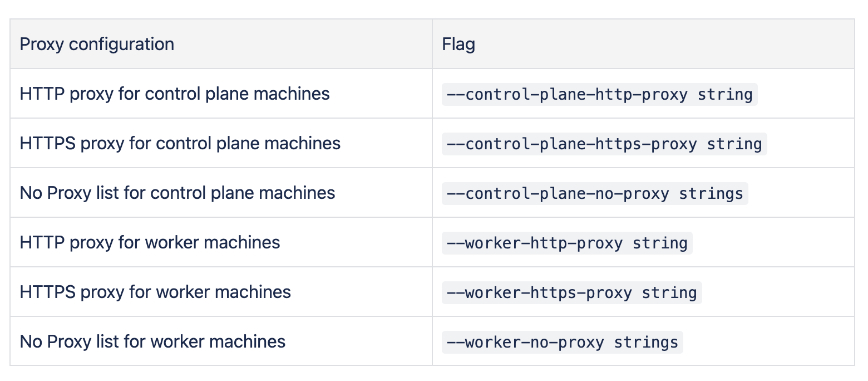
Task: Click 'HTTP proxy for worker machines' text
Action: 150,242
